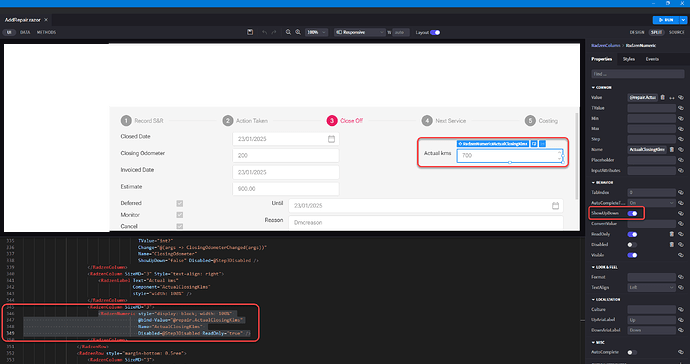Open the zoom percentage dropdown
Screen dimensions: 690x364
click(x=316, y=32)
